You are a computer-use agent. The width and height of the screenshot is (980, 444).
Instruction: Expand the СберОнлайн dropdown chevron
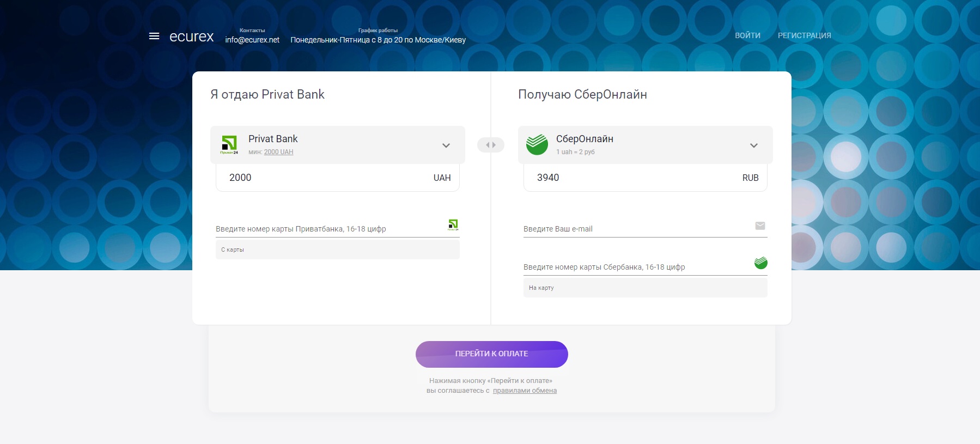[x=753, y=145]
